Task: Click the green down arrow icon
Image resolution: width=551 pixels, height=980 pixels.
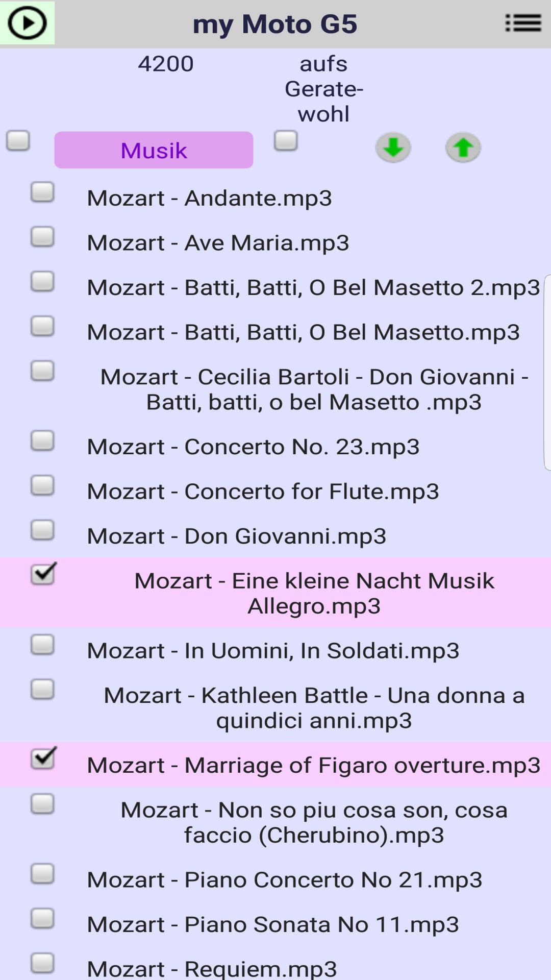Action: point(393,148)
